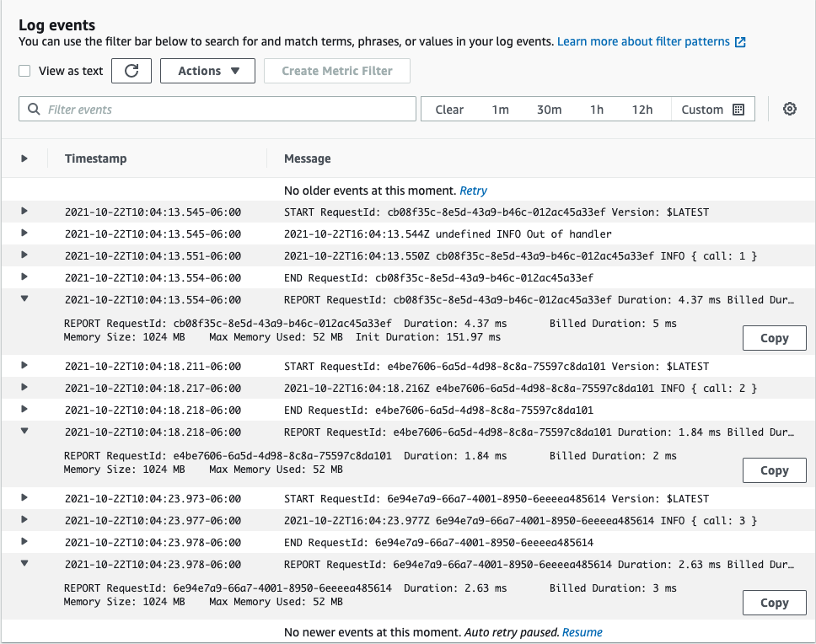Click the refresh log events icon
Screen dimensions: 816x644
[132, 71]
